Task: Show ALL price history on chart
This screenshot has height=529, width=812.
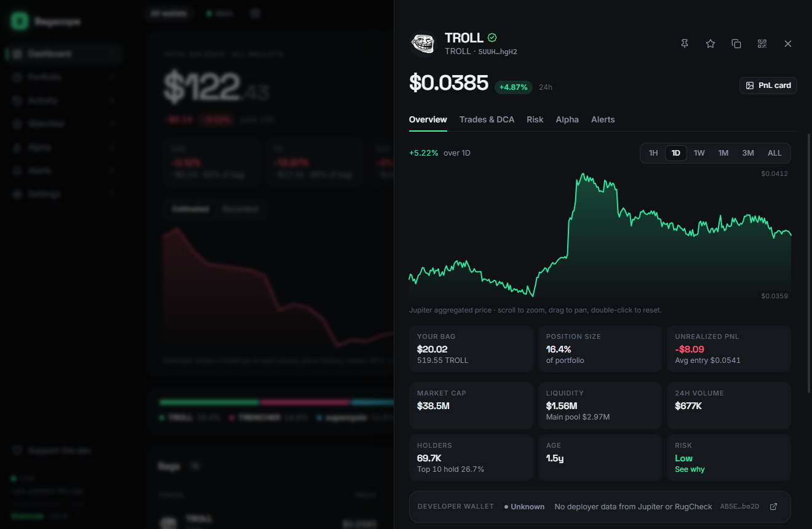Action: click(774, 153)
